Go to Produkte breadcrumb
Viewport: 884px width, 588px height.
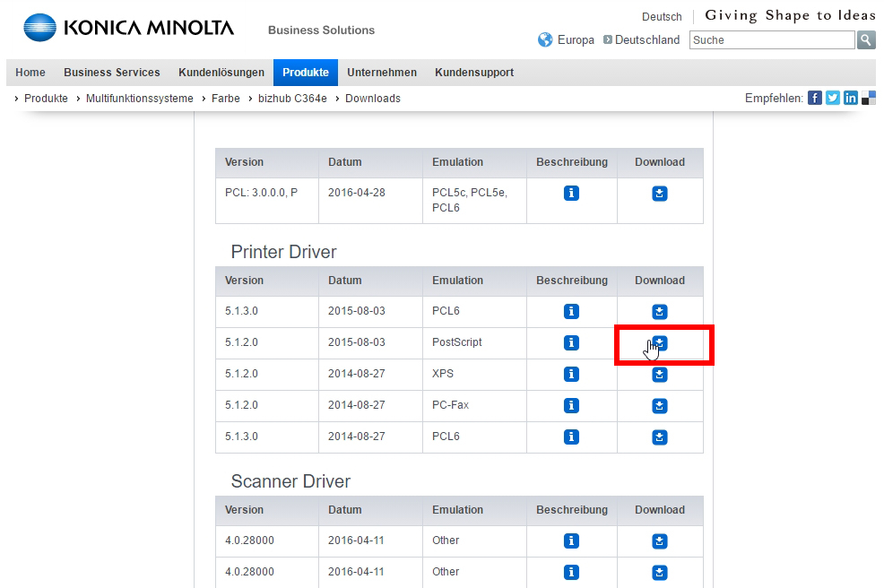46,98
